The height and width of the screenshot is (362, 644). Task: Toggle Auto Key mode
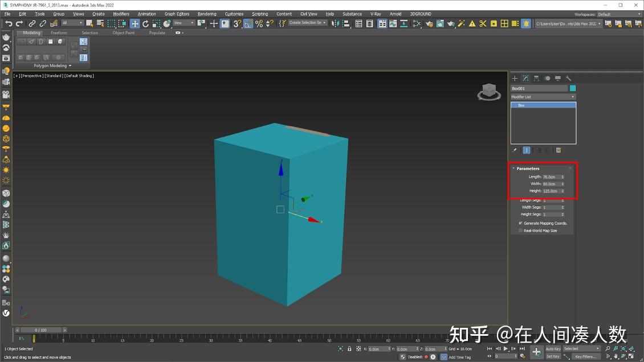coord(553,349)
